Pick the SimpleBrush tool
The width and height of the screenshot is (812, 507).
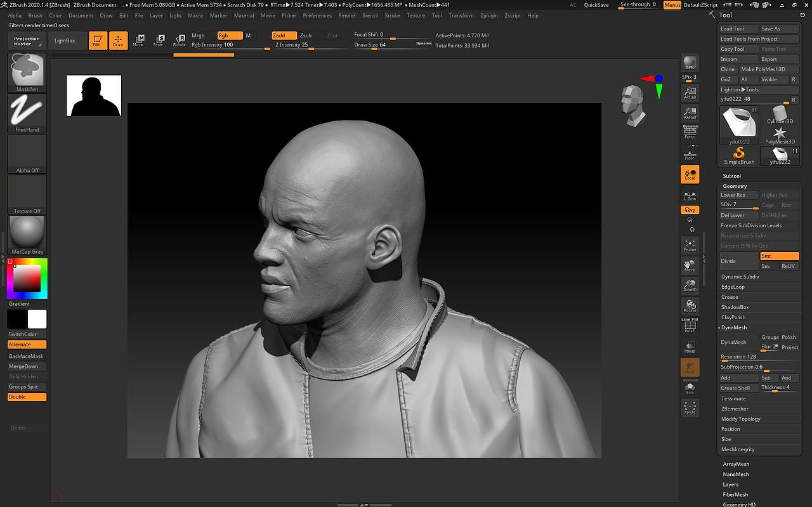(x=739, y=155)
